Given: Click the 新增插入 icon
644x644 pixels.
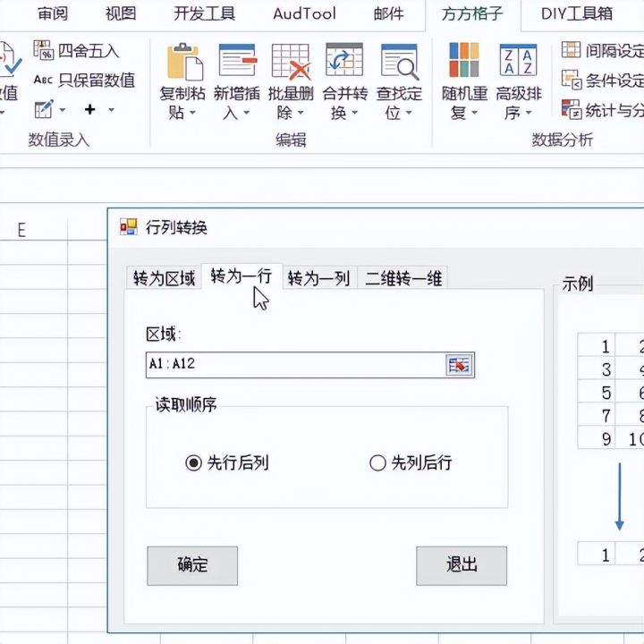Looking at the screenshot, I should click(238, 61).
